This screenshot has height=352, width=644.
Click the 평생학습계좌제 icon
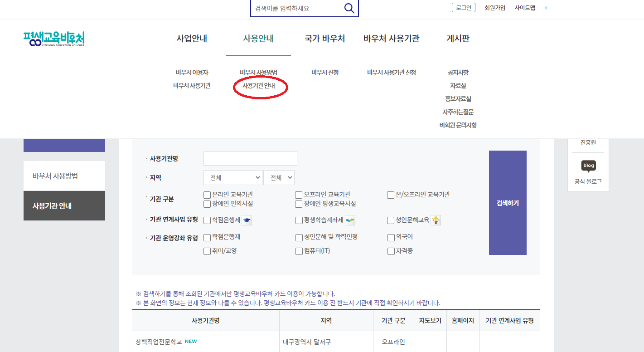(x=350, y=220)
